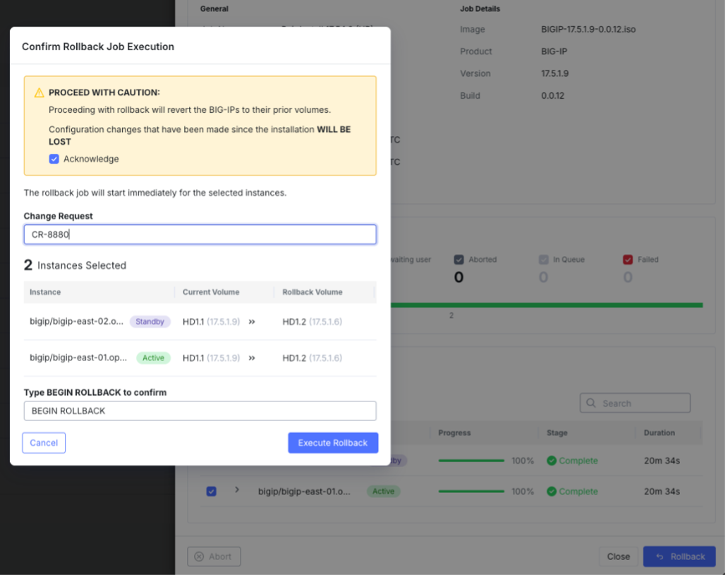728x577 pixels.
Task: Toggle the Acknowledge checkbox
Action: 54,159
